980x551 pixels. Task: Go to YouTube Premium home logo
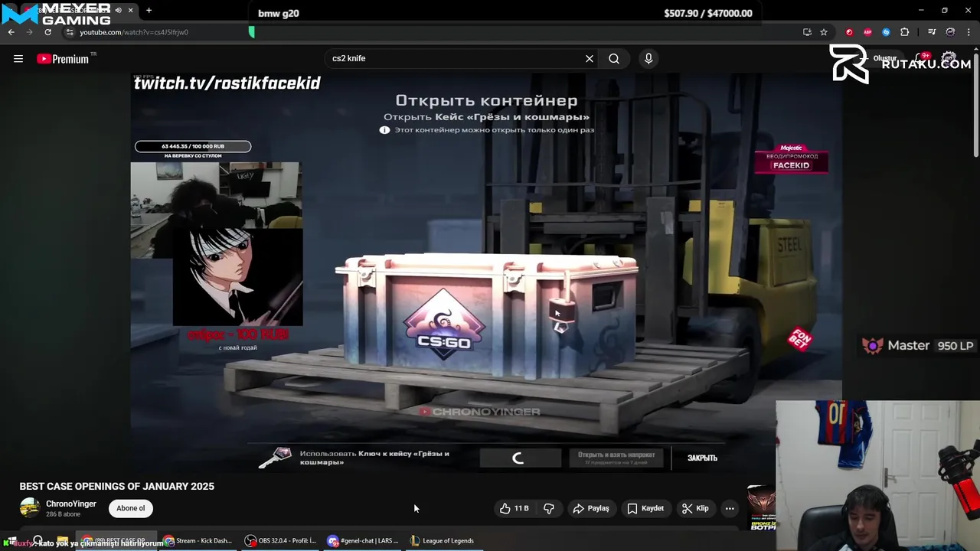(63, 59)
